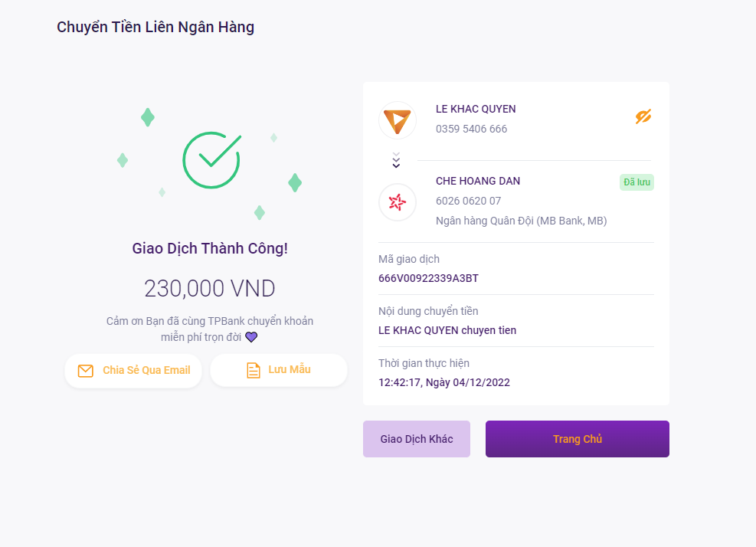Image resolution: width=756 pixels, height=547 pixels.
Task: Click the TPBank sender logo icon
Action: (398, 120)
